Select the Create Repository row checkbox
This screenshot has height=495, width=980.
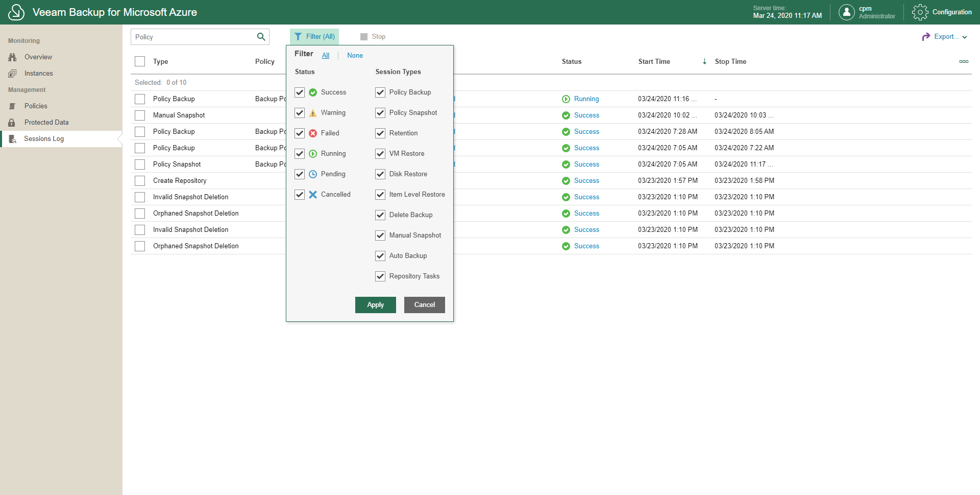(x=140, y=181)
